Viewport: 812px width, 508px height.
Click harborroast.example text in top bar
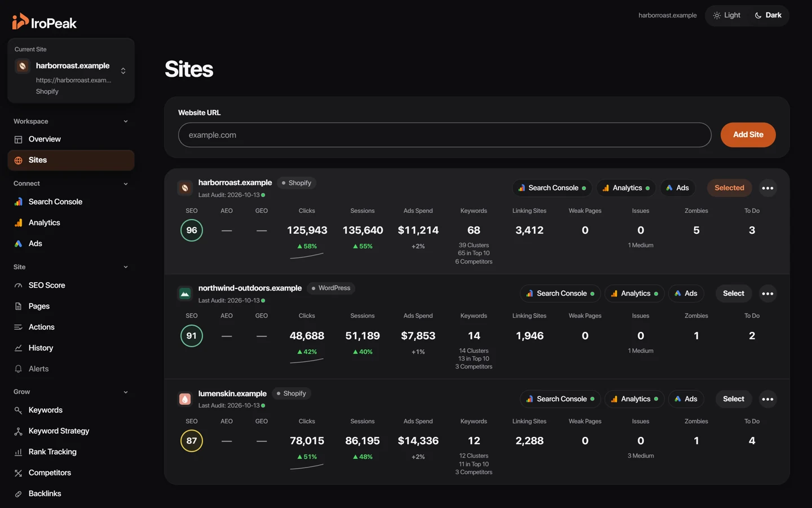[668, 15]
